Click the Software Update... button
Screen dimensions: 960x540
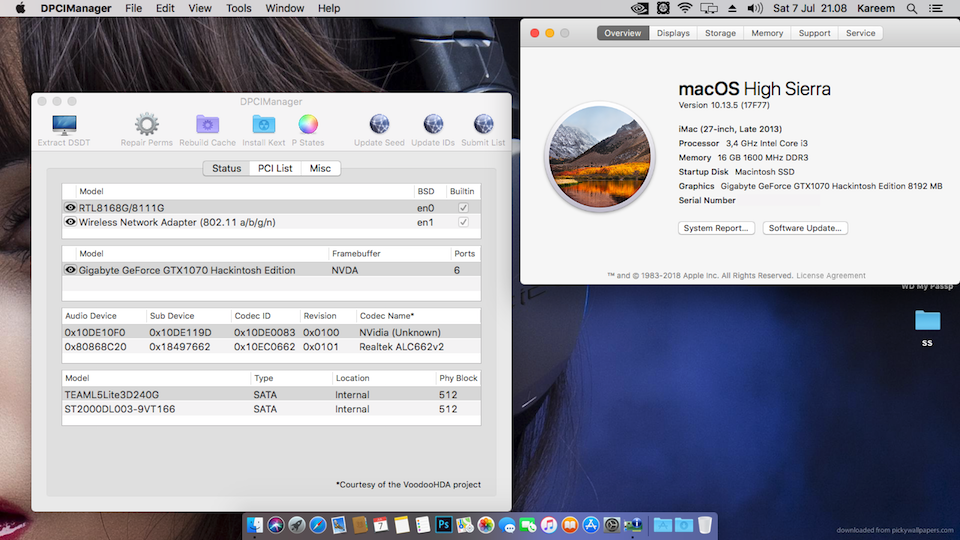[x=805, y=228]
